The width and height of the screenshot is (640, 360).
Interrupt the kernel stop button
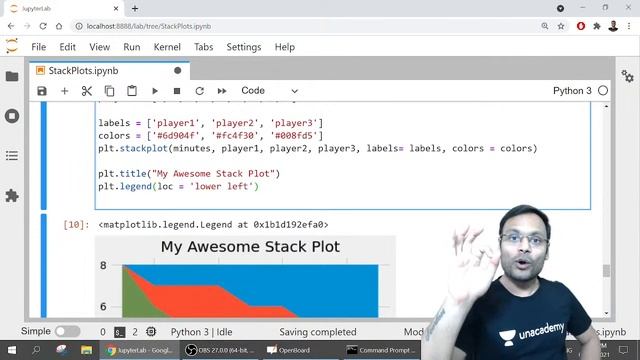click(177, 91)
